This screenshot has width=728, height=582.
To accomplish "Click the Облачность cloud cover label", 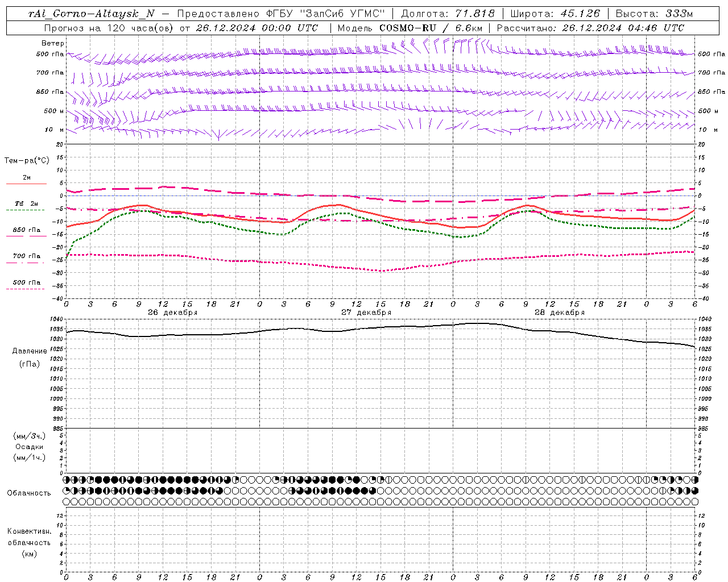I will point(29,493).
